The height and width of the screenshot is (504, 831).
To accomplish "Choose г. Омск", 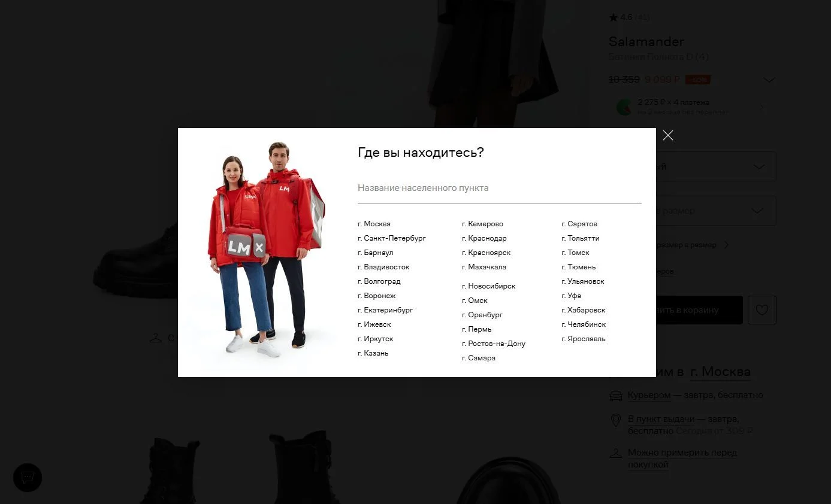I will pyautogui.click(x=475, y=300).
